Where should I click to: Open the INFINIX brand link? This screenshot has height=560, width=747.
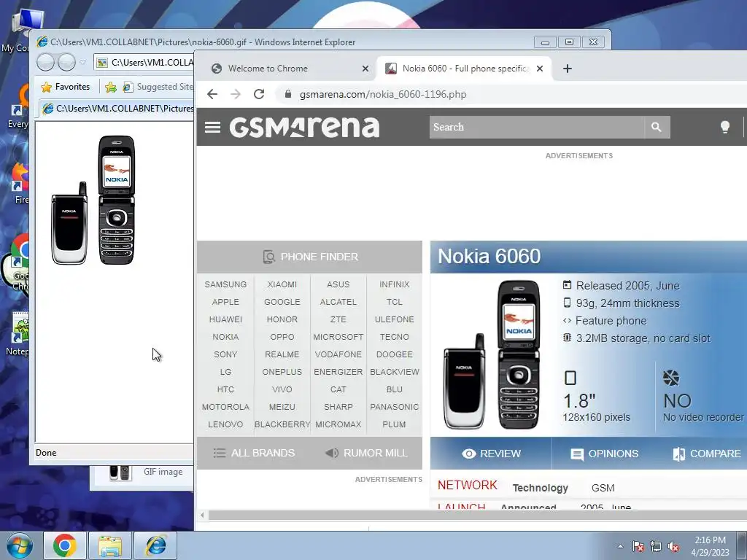(395, 284)
